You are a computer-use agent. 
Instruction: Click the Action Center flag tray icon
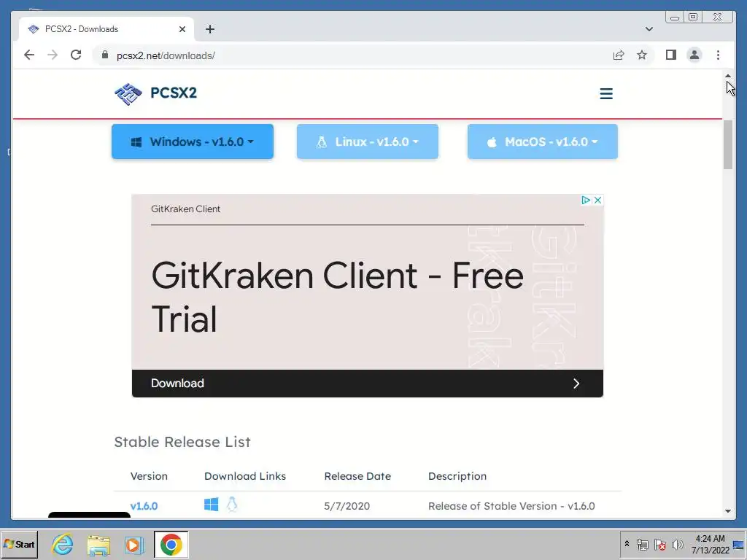click(660, 544)
